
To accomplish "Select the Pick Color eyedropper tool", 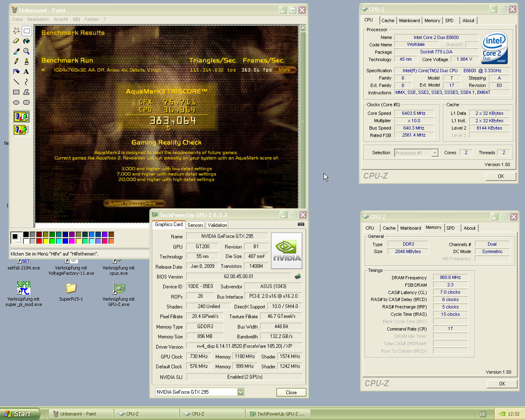I will coord(16,51).
